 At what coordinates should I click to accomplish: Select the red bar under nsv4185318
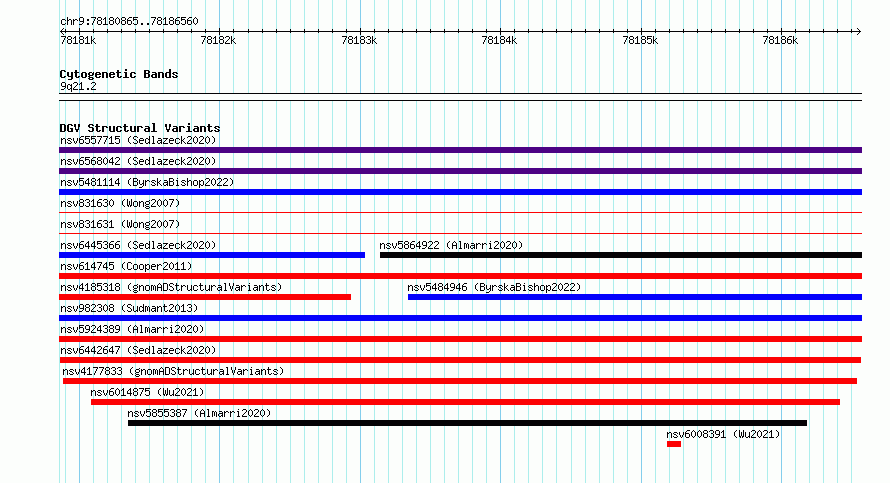coord(205,297)
